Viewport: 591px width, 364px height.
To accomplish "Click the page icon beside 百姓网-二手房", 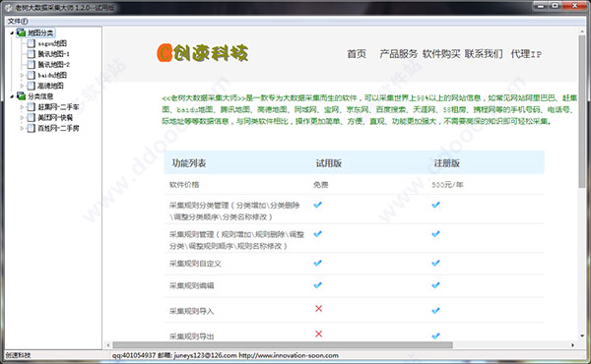I will coord(32,128).
